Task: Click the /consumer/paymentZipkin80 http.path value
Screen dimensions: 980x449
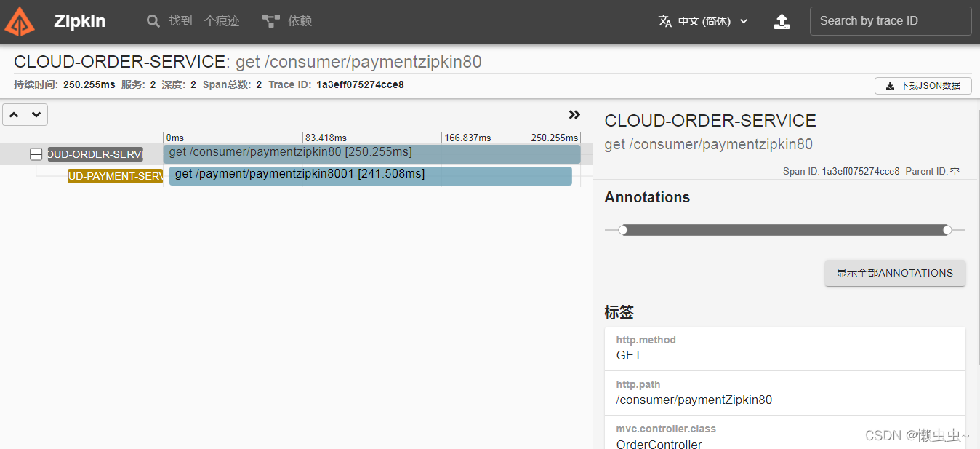Action: (694, 400)
